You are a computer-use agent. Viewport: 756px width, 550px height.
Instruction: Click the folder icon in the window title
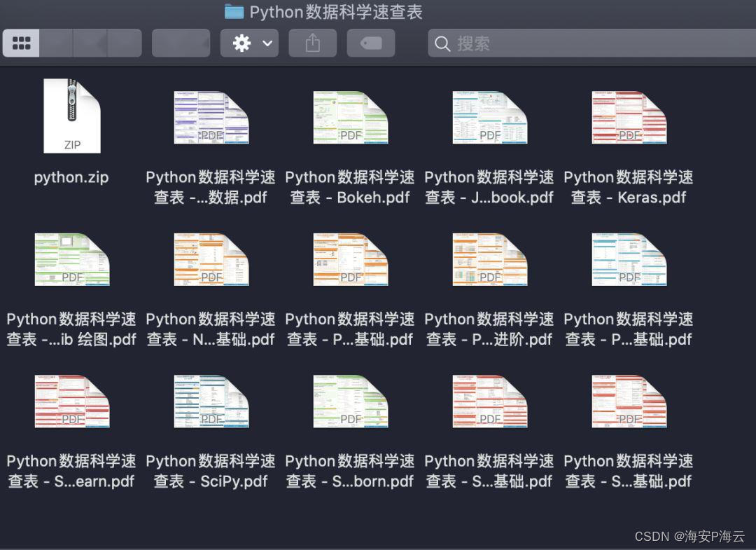point(234,11)
